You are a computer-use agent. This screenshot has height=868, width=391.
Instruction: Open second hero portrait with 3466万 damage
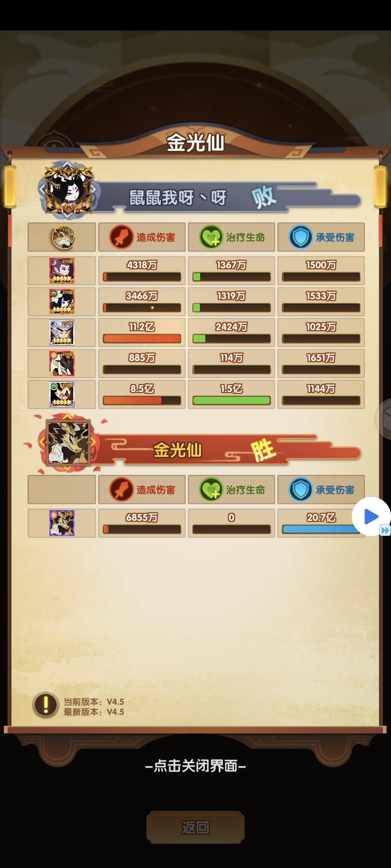[x=62, y=301]
